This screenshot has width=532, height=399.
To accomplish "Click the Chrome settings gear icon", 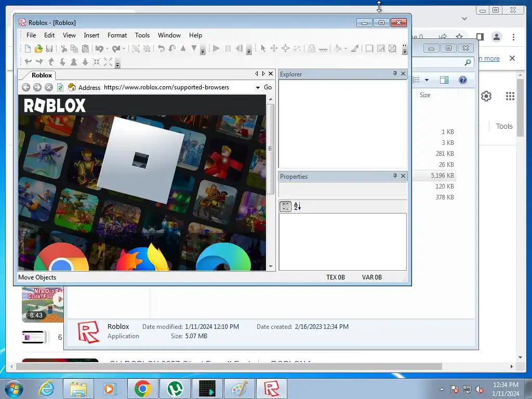I will 486,96.
